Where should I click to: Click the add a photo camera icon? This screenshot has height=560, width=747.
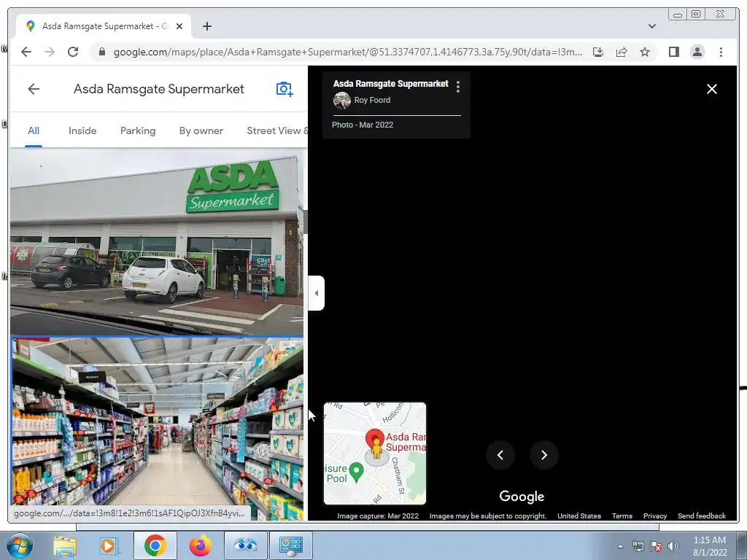tap(285, 88)
